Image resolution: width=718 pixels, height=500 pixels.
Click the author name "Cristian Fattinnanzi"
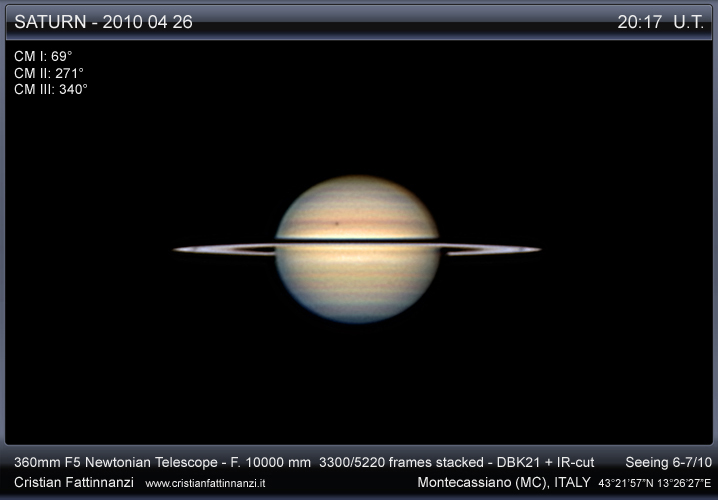[74, 482]
